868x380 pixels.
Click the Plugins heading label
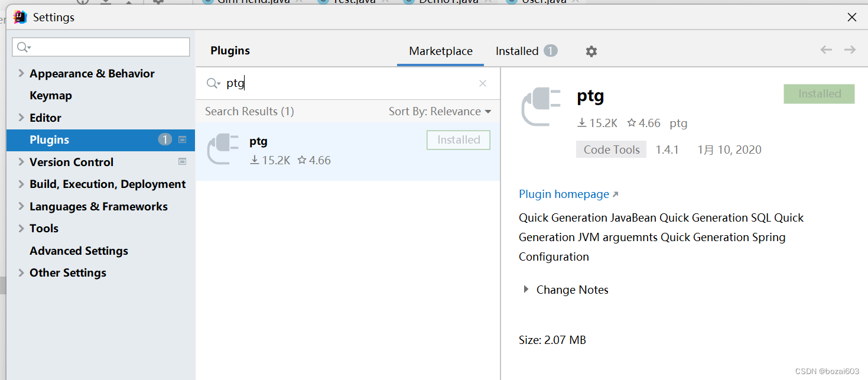230,51
